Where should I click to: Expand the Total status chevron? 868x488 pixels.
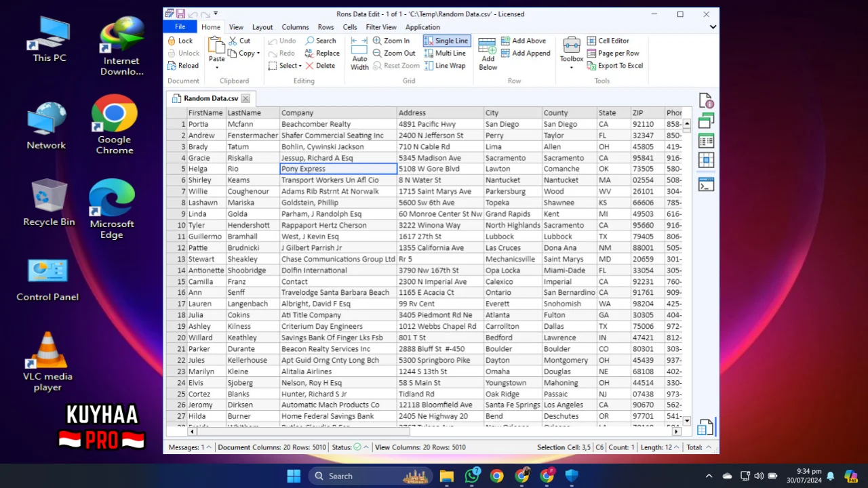(709, 447)
